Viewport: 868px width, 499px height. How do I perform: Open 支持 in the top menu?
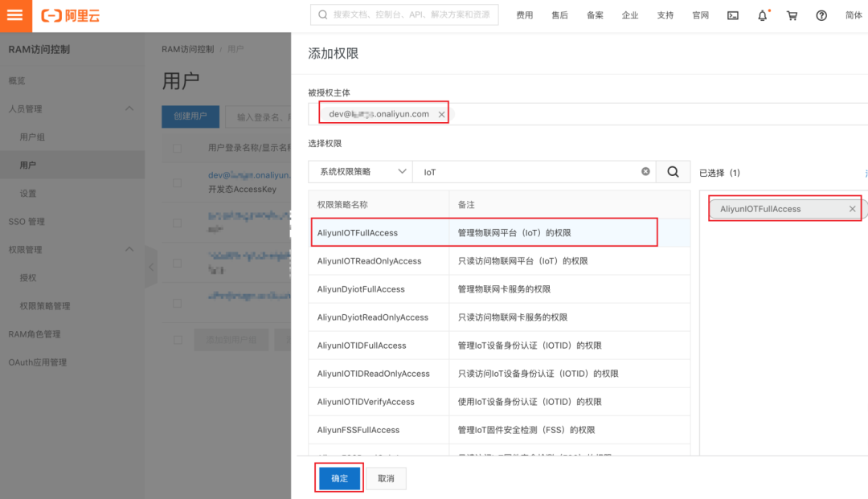click(665, 15)
